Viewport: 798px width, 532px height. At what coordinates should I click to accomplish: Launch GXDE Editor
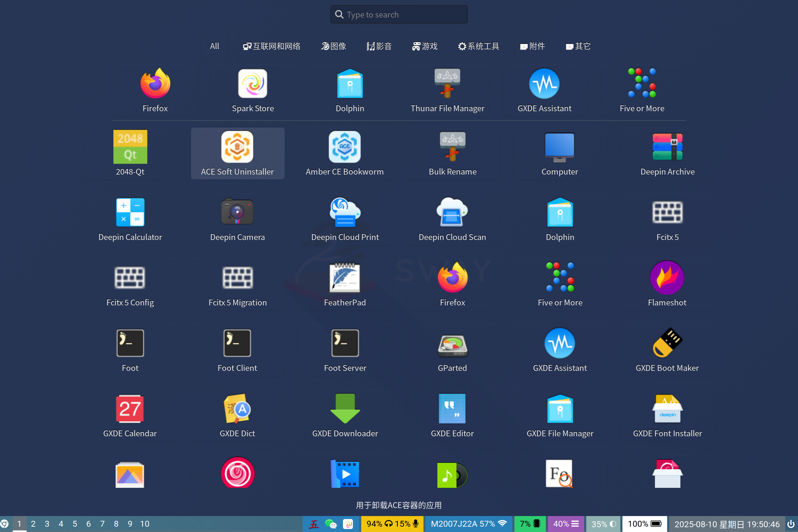point(453,415)
